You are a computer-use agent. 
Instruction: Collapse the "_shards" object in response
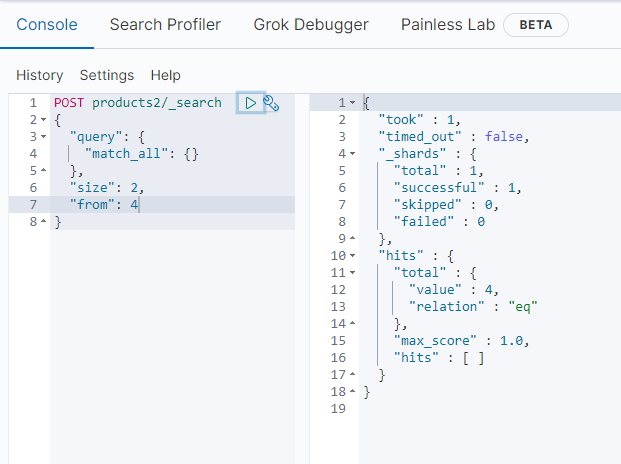[x=352, y=154]
